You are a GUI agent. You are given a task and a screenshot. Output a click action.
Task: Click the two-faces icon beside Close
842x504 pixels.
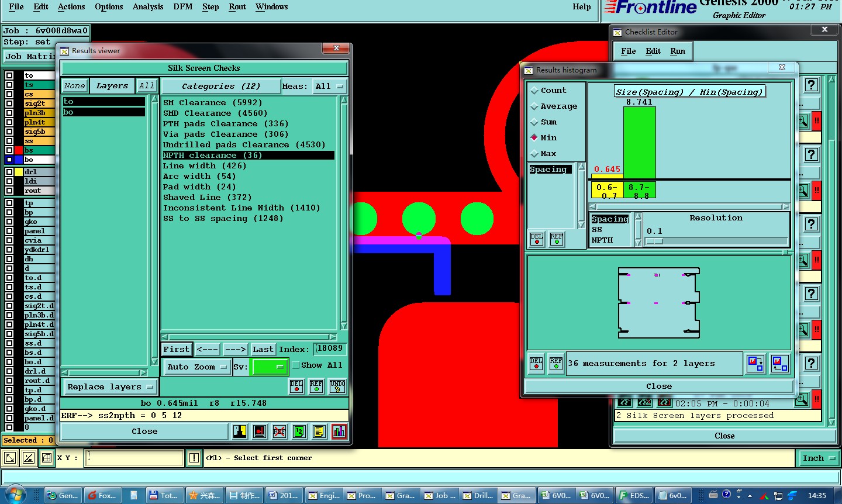(240, 431)
